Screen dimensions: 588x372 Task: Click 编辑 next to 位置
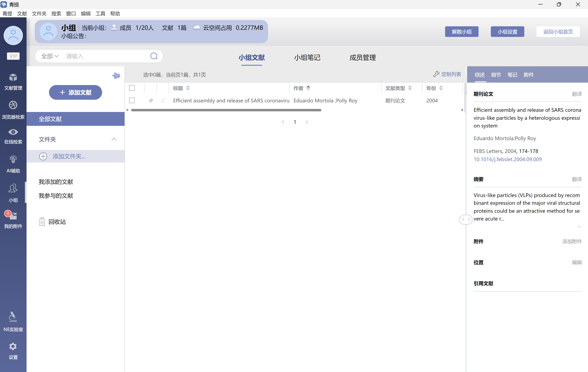pyautogui.click(x=577, y=262)
